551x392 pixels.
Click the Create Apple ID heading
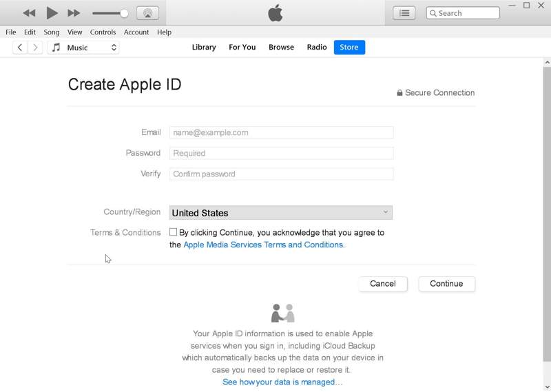pos(125,84)
